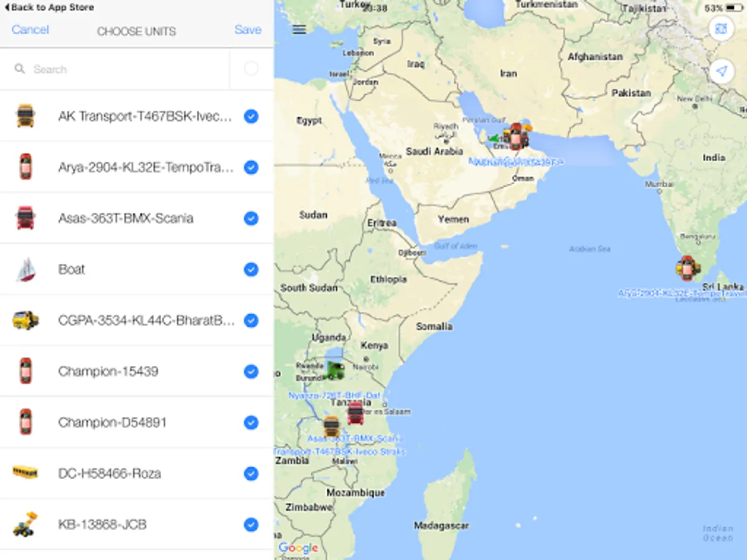Tap the yellow bus icon beside DC-H58466-Roza
Viewport: 747px width, 560px height.
tap(26, 473)
